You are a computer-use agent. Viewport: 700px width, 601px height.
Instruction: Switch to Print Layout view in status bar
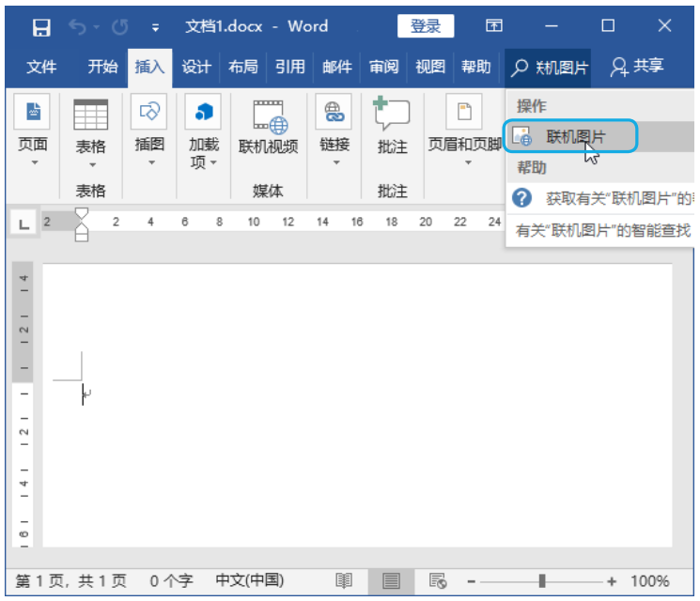[391, 581]
